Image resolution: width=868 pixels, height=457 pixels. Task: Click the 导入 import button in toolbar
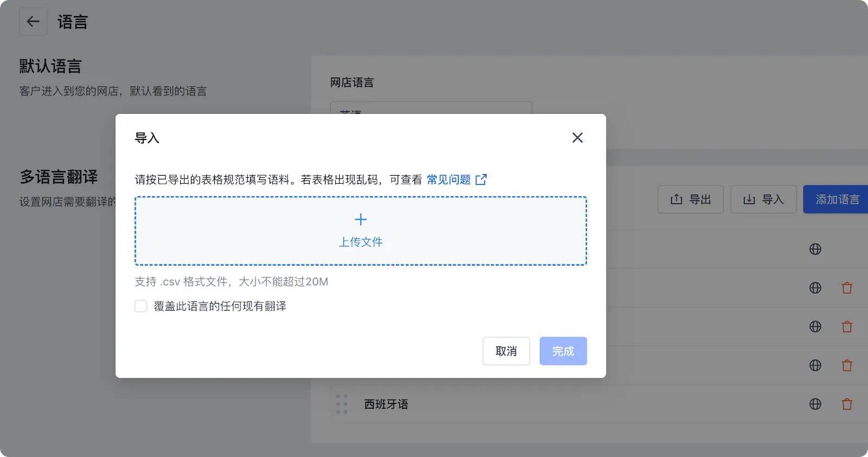pos(763,199)
